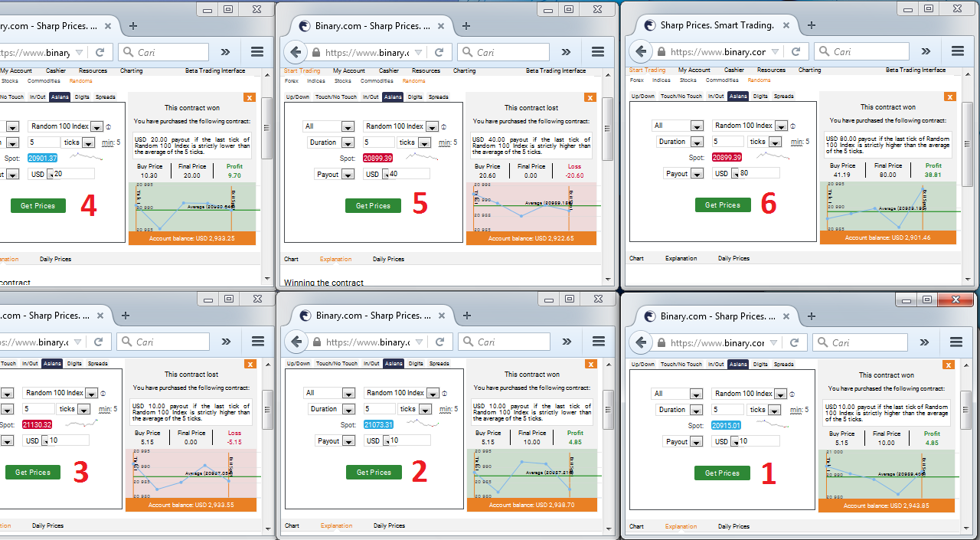
Task: Close the 'Sharp Prices. Smart Trading.' browser tab
Action: click(788, 25)
